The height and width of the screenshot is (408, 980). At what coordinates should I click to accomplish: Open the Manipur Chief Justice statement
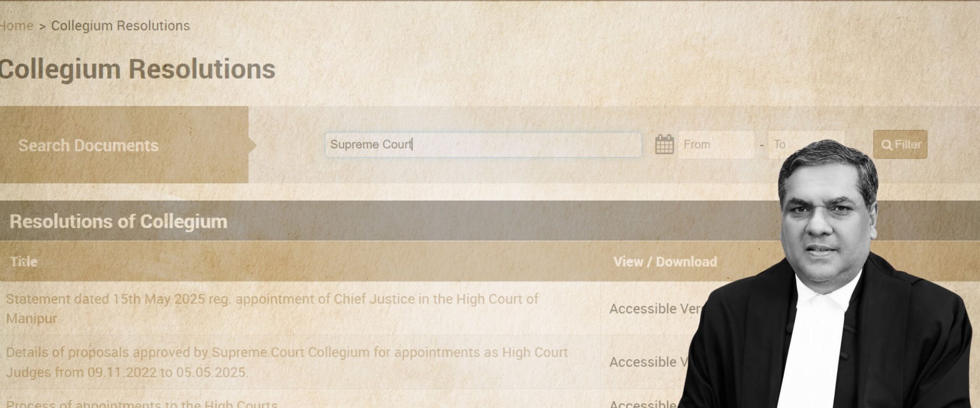272,309
